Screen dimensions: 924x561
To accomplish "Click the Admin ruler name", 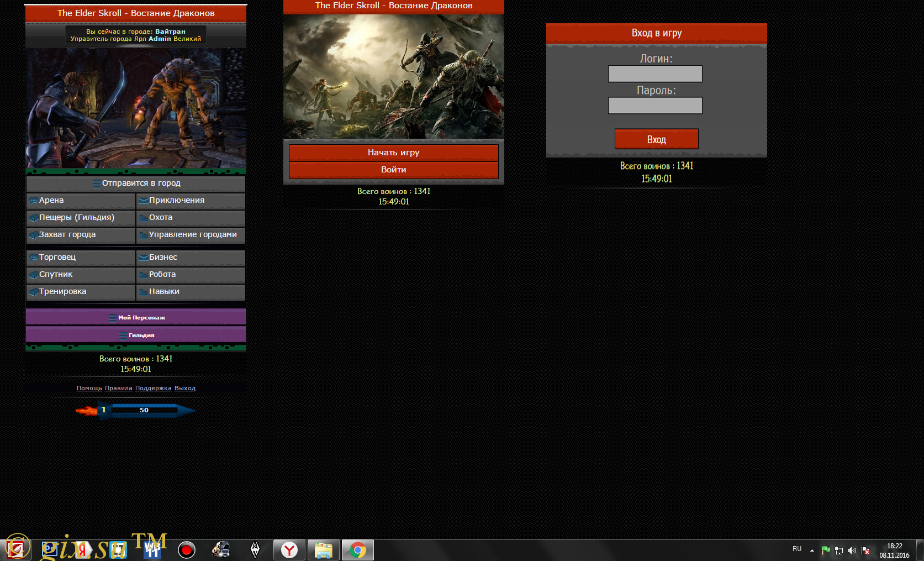I will [x=160, y=39].
